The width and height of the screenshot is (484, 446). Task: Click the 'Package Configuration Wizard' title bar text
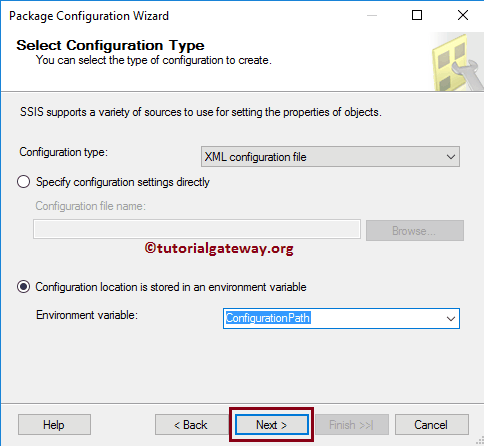click(89, 16)
